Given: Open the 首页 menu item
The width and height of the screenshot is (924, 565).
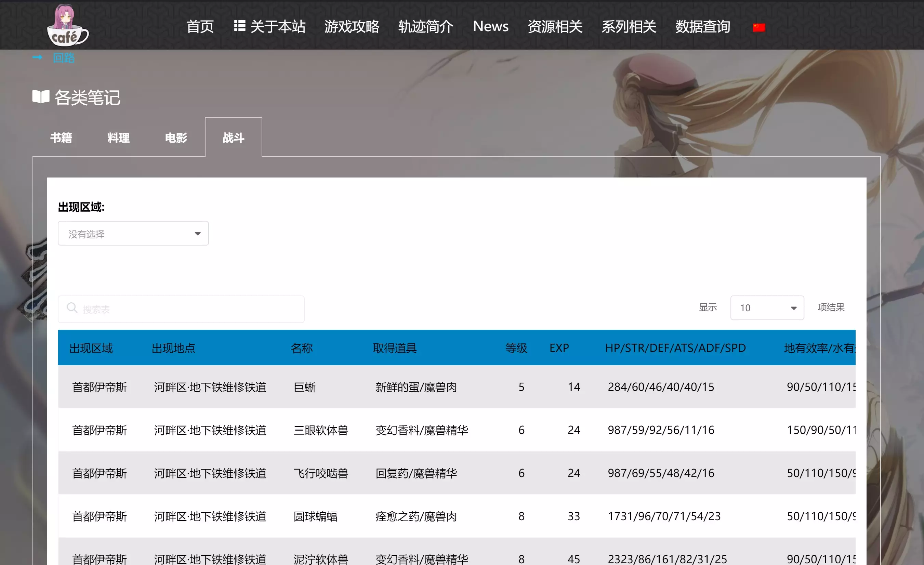Looking at the screenshot, I should coord(200,26).
